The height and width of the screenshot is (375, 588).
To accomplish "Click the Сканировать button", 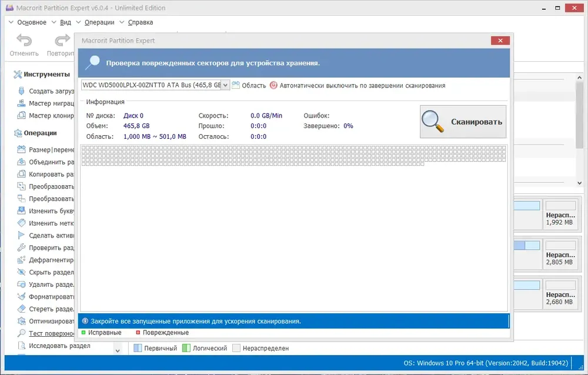I will [x=463, y=122].
